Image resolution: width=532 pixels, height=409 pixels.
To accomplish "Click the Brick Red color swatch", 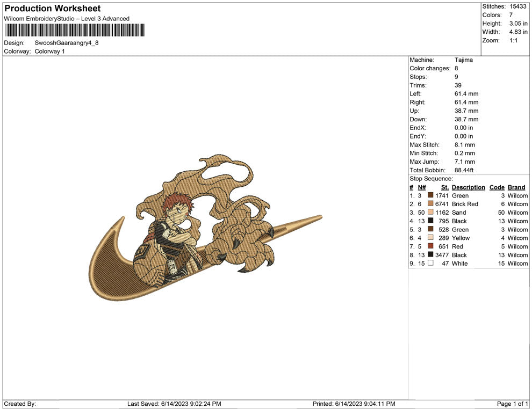I will click(430, 204).
